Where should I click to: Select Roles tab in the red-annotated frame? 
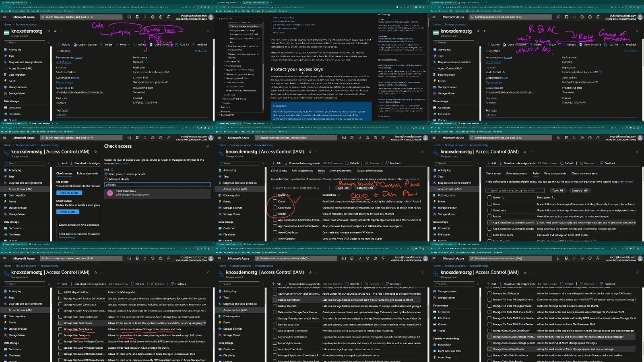pyautogui.click(x=322, y=171)
